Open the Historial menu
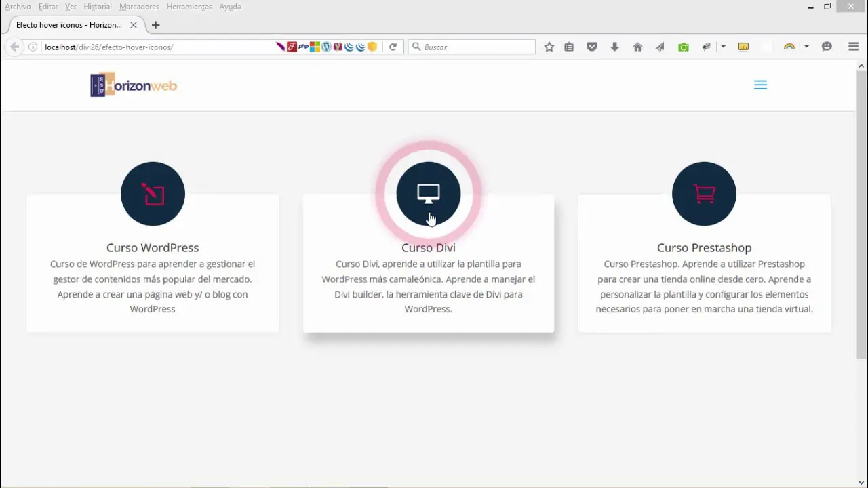This screenshot has width=868, height=488. click(98, 7)
